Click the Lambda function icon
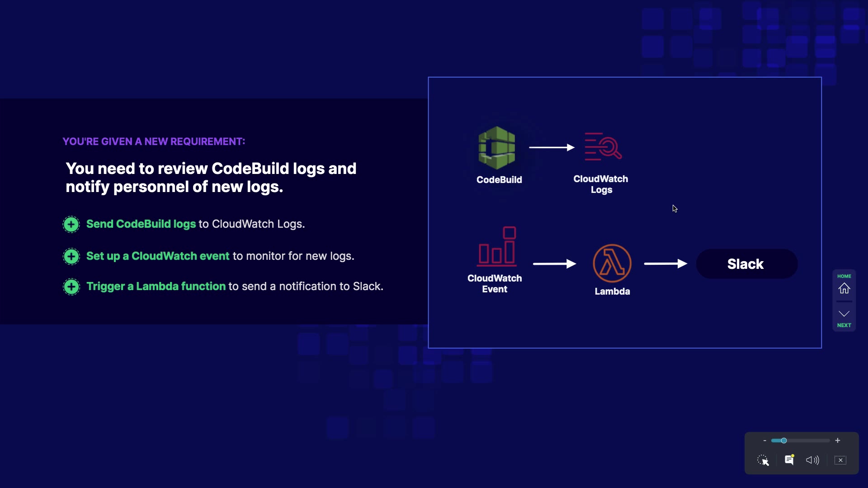Screen dimensions: 868x488 tap(612, 263)
